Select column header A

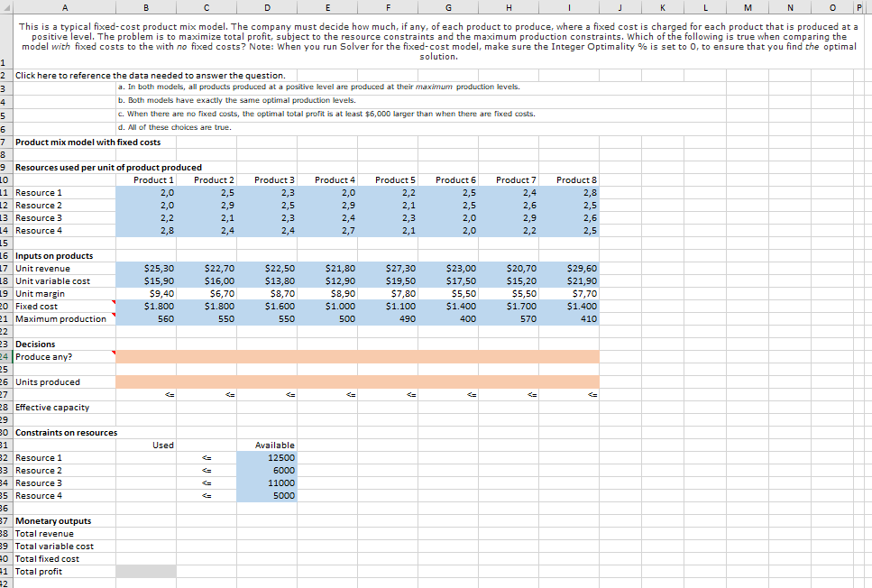tap(63, 8)
